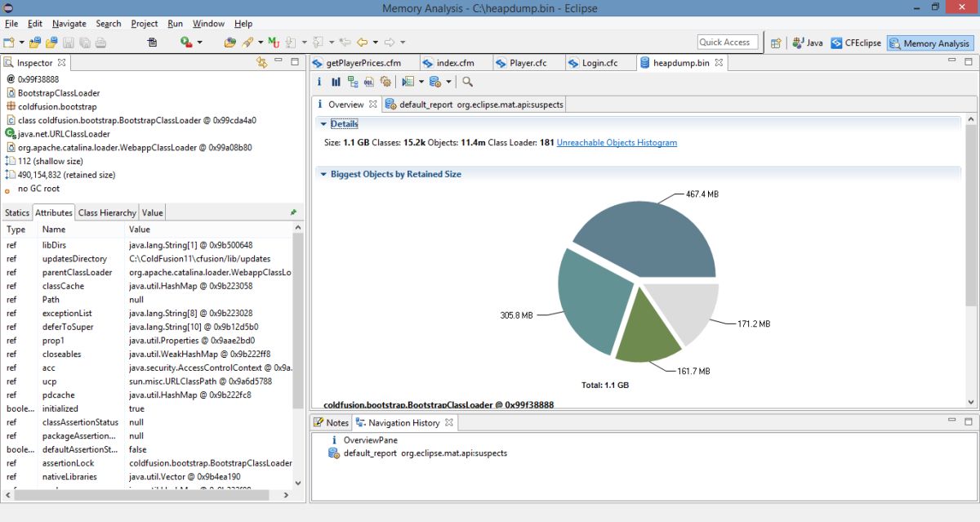
Task: Select OverviewPane in Navigation History
Action: pyautogui.click(x=370, y=439)
